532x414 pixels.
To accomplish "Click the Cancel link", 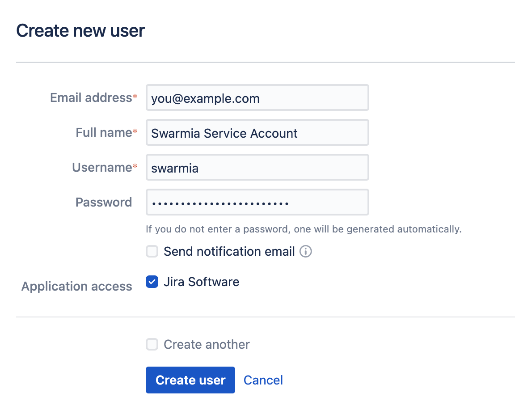I will [263, 380].
